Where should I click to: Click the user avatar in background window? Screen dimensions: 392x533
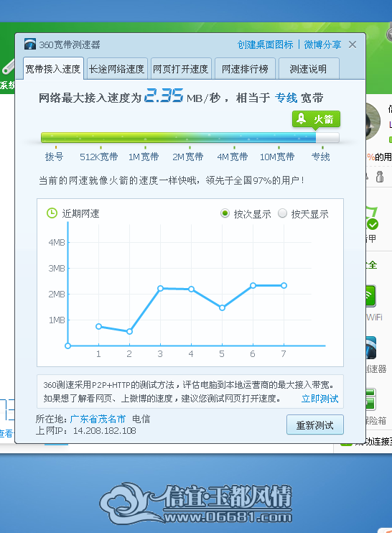[373, 121]
